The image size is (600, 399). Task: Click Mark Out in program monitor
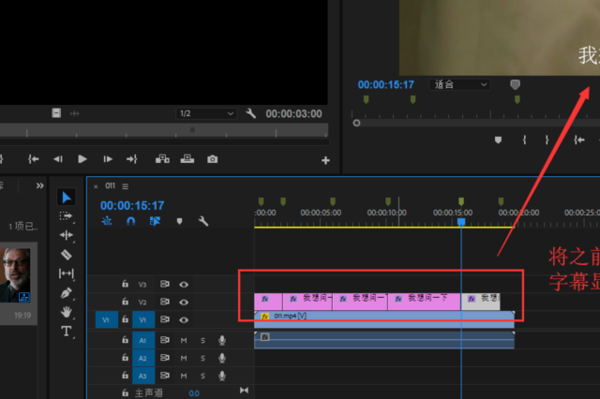547,140
